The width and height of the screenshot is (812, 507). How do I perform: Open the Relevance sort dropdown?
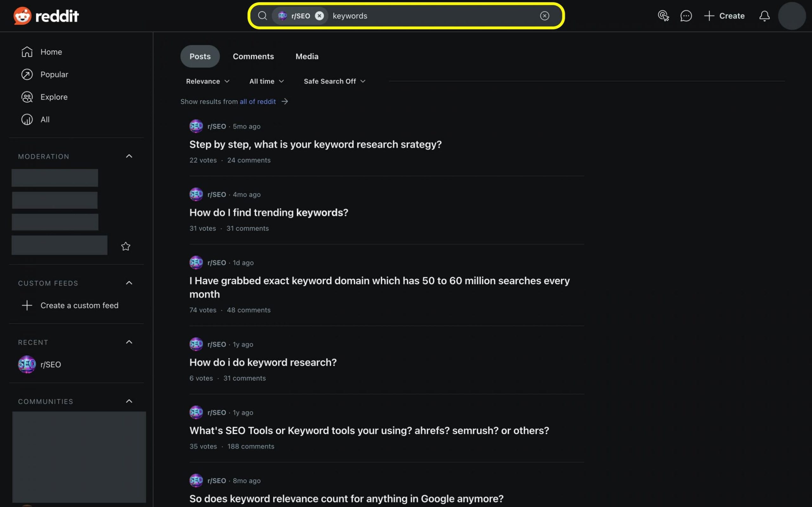point(208,81)
